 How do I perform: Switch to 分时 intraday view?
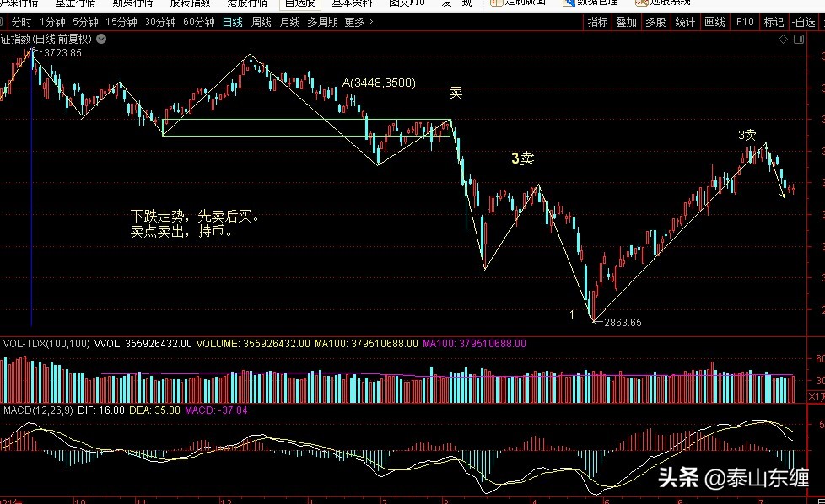[x=22, y=22]
